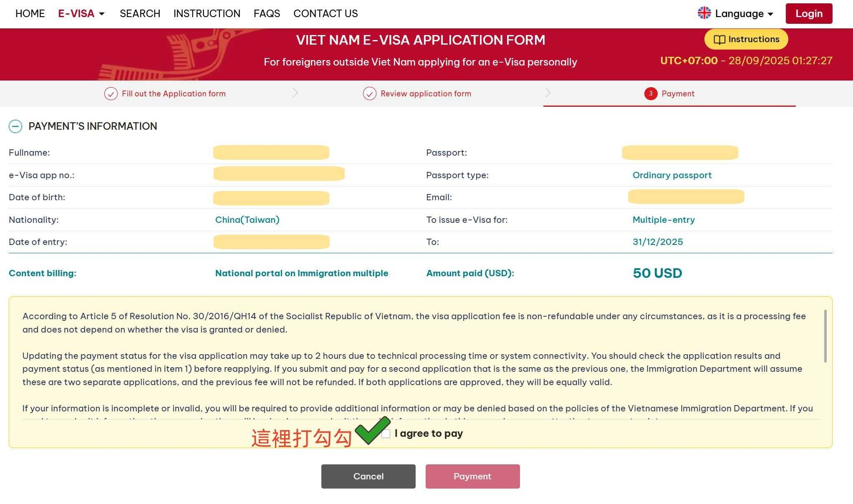Image resolution: width=853 pixels, height=504 pixels.
Task: Click the checkmark icon beside Review application
Action: (x=369, y=94)
